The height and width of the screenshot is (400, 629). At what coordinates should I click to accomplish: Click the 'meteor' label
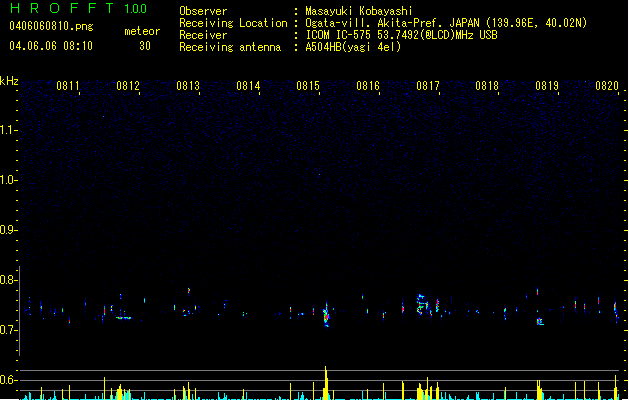(142, 31)
